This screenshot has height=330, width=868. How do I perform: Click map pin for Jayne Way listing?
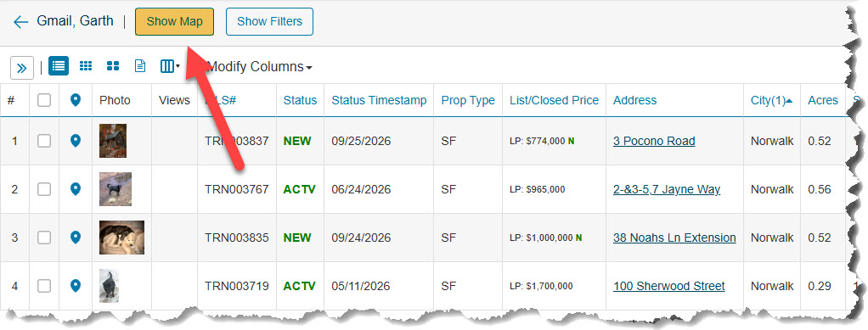coord(76,189)
